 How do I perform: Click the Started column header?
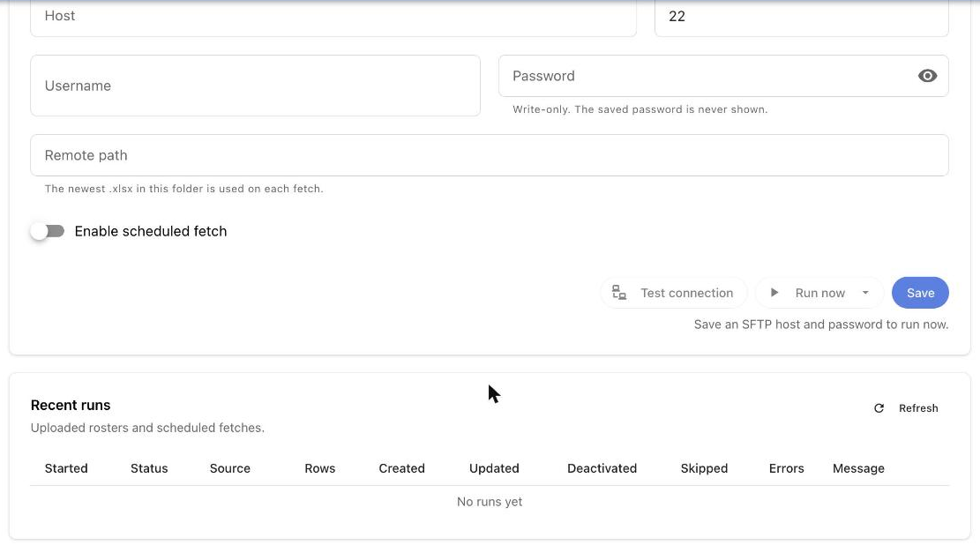(x=66, y=468)
